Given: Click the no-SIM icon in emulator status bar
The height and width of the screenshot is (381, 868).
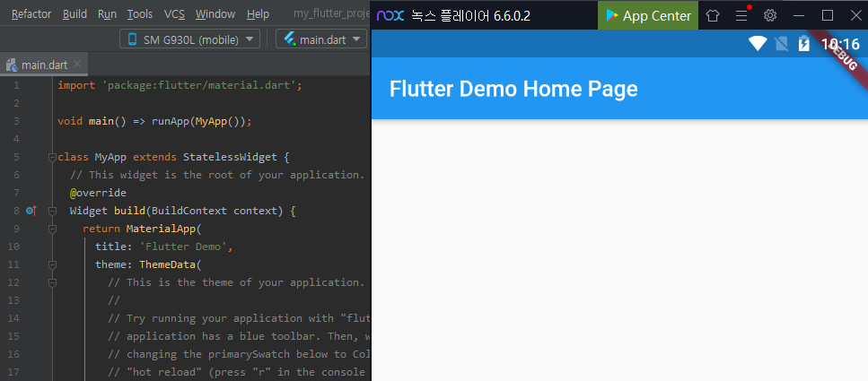Looking at the screenshot, I should coord(782,43).
